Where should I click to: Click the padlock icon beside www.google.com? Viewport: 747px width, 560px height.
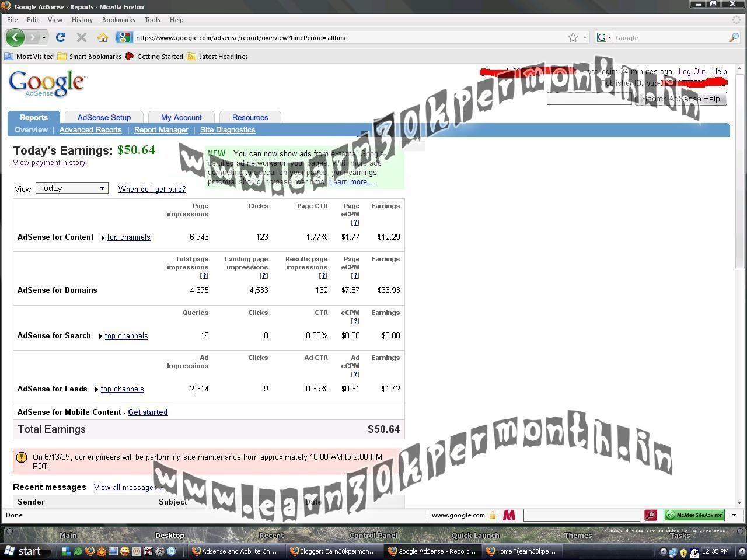coord(493,515)
